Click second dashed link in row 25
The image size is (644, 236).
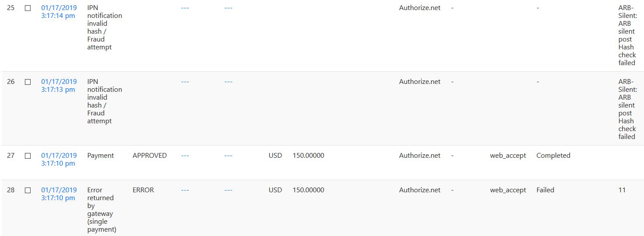point(228,8)
